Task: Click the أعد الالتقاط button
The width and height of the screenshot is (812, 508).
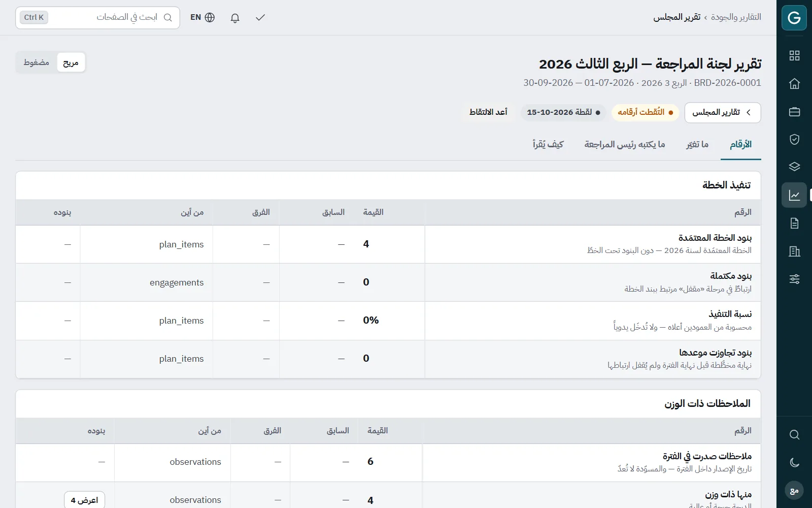Action: tap(488, 112)
